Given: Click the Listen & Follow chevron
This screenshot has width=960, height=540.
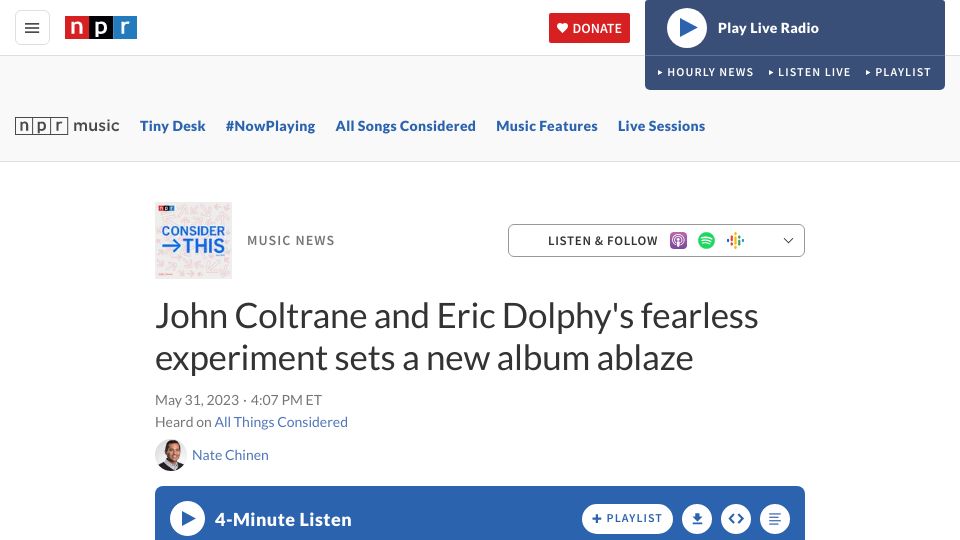Looking at the screenshot, I should tap(789, 241).
